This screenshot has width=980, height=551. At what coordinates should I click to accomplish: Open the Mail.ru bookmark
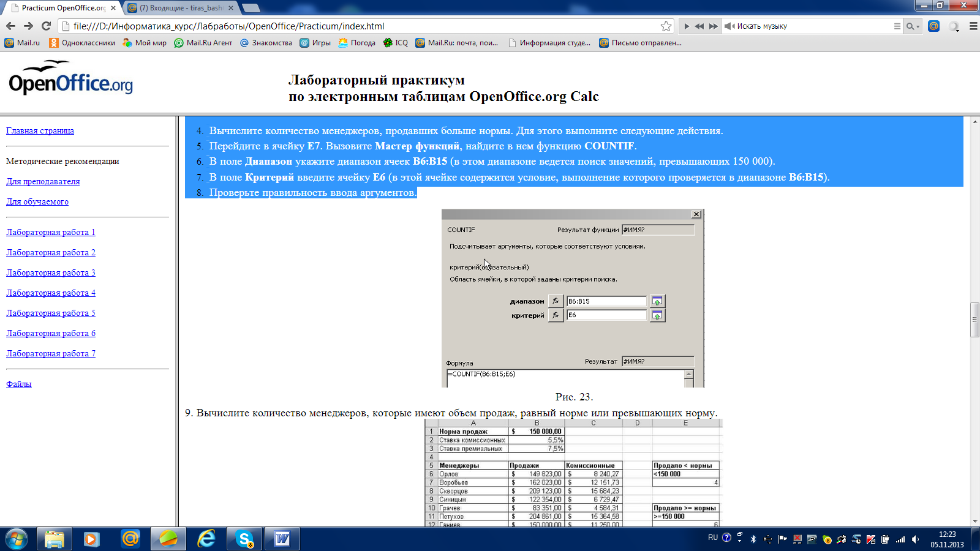pos(22,43)
